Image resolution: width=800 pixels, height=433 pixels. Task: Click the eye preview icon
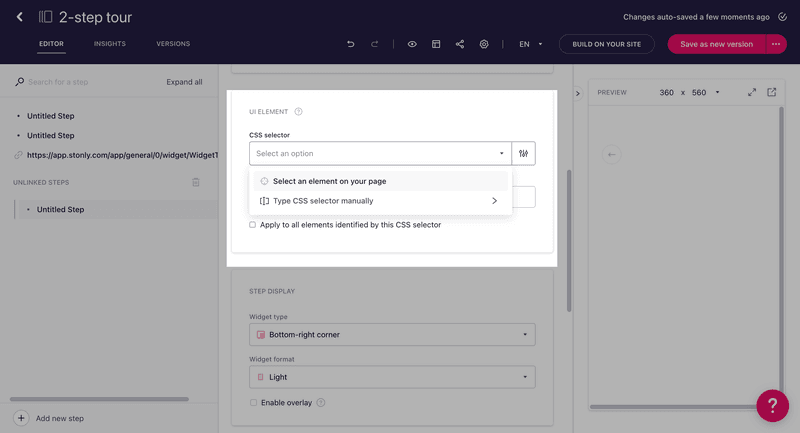tap(412, 44)
